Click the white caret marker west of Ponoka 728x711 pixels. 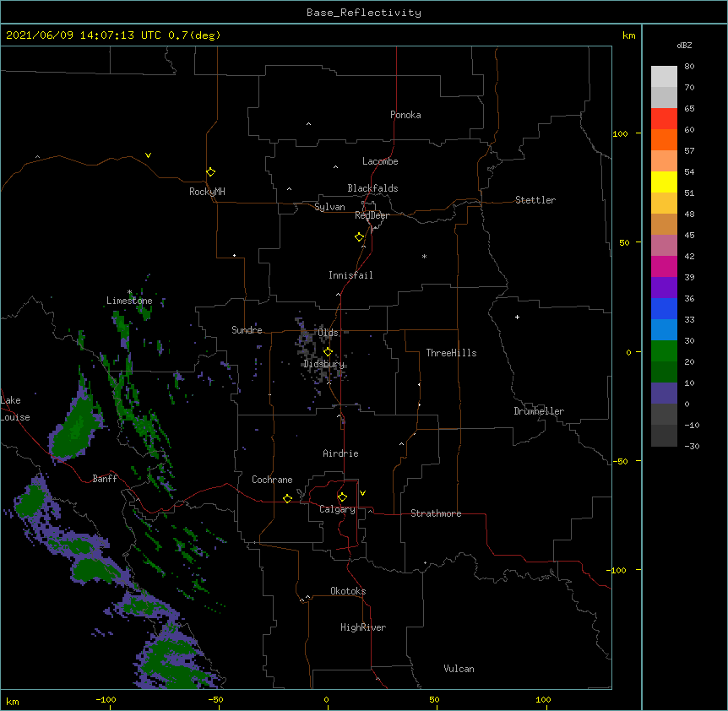308,124
